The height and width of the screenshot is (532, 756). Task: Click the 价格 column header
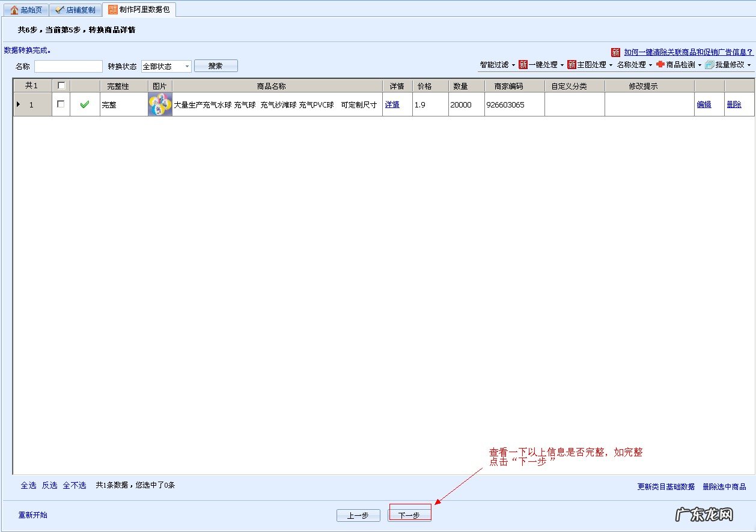tap(424, 86)
